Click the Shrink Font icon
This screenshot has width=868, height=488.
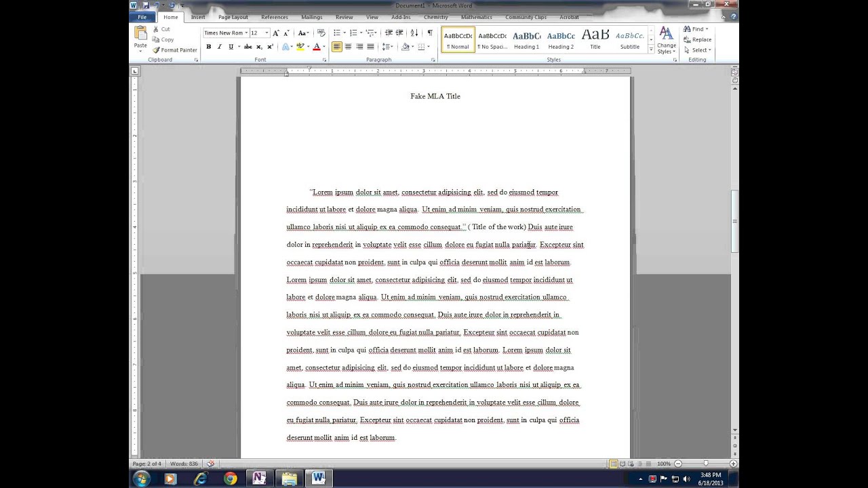pyautogui.click(x=286, y=33)
